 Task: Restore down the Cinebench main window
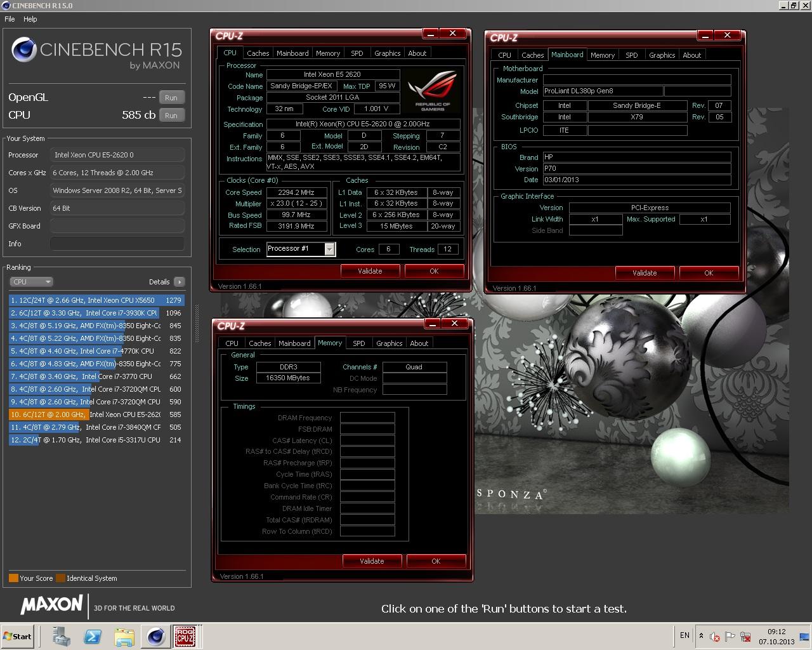point(794,5)
